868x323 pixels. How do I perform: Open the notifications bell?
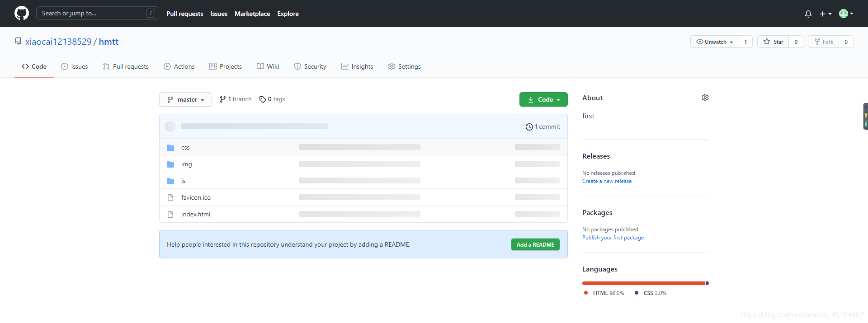pos(808,14)
